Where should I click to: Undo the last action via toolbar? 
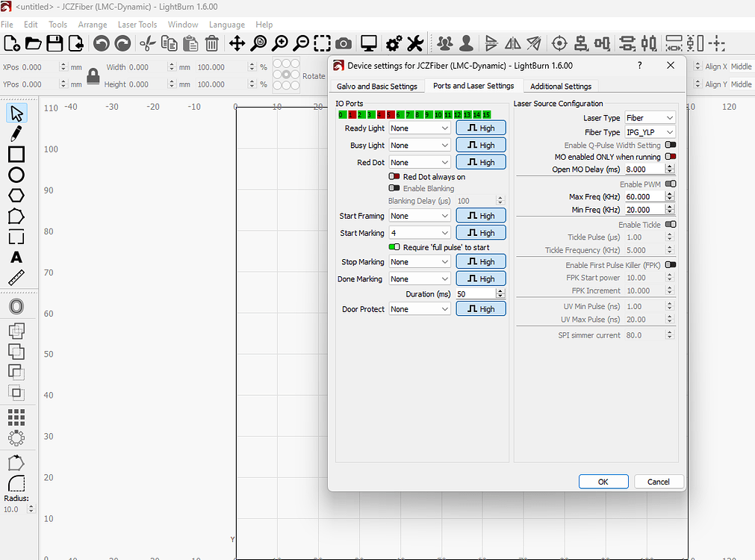coord(103,43)
